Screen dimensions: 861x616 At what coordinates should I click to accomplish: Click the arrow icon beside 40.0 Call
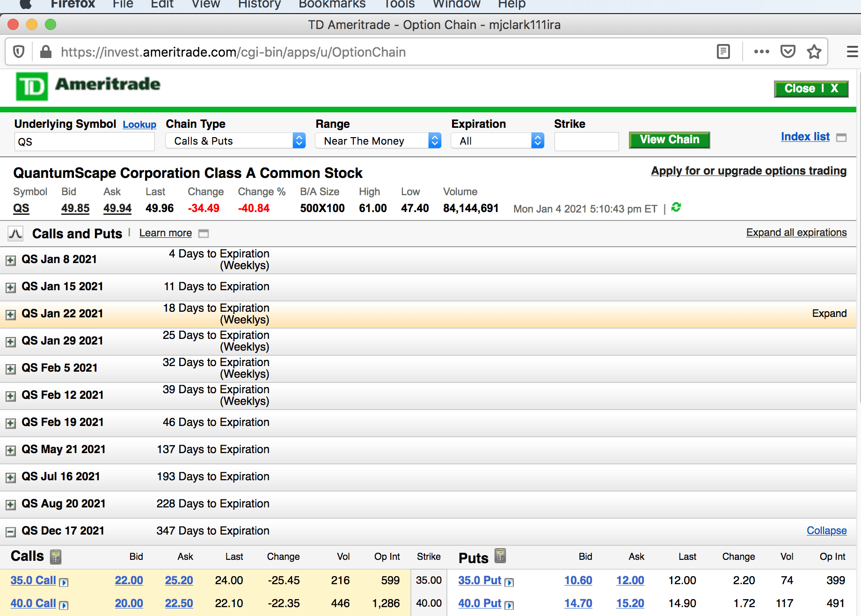click(64, 605)
